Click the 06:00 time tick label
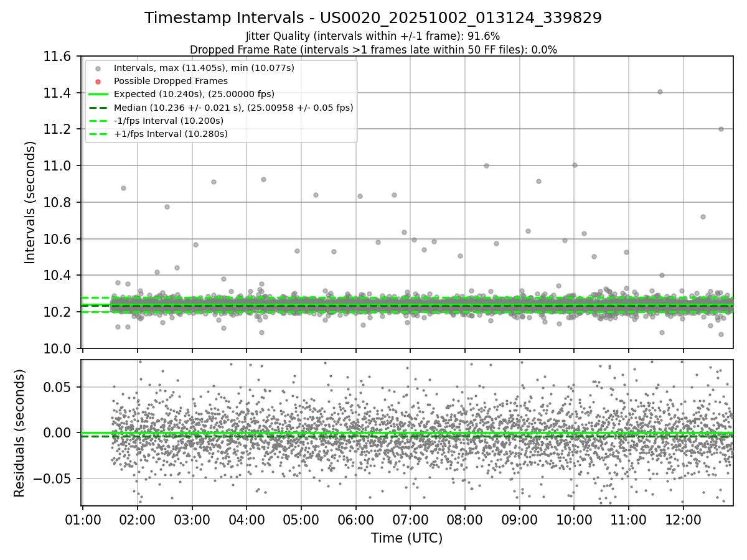 (x=355, y=519)
